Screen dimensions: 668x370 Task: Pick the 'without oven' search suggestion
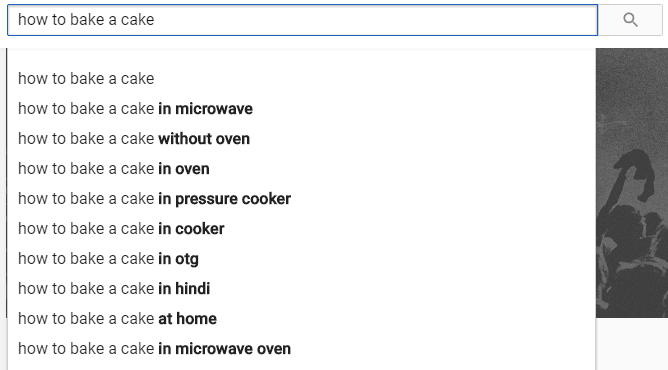(x=301, y=139)
